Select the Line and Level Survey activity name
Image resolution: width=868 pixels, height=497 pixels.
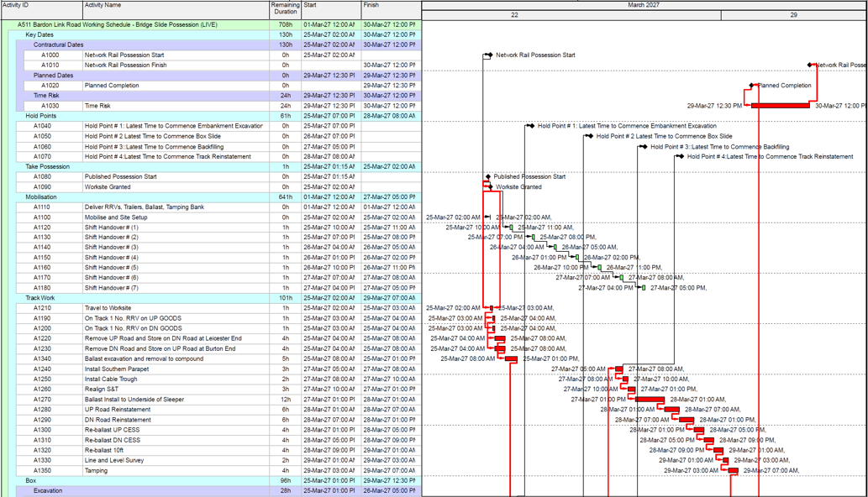click(114, 461)
